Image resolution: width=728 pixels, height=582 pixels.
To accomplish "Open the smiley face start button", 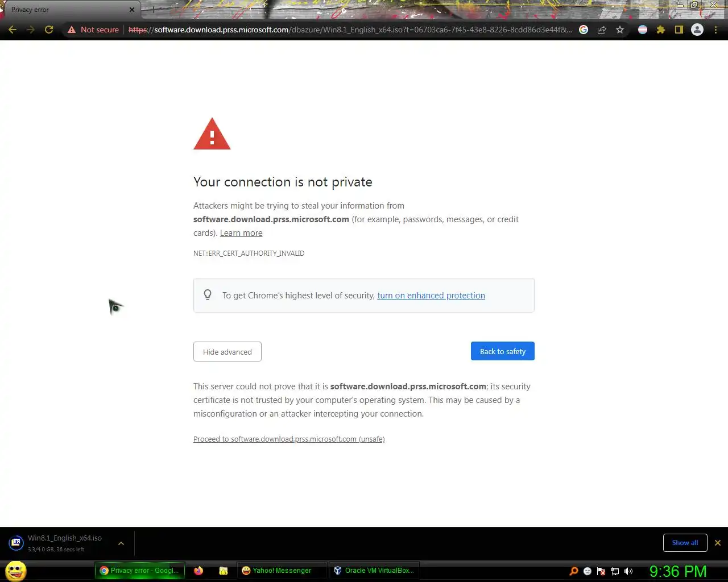I will point(16,571).
